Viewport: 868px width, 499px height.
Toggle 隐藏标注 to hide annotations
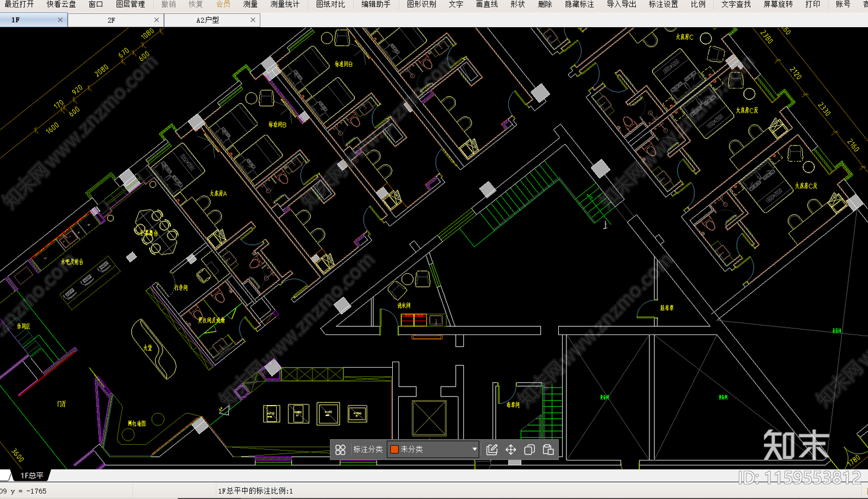click(579, 4)
